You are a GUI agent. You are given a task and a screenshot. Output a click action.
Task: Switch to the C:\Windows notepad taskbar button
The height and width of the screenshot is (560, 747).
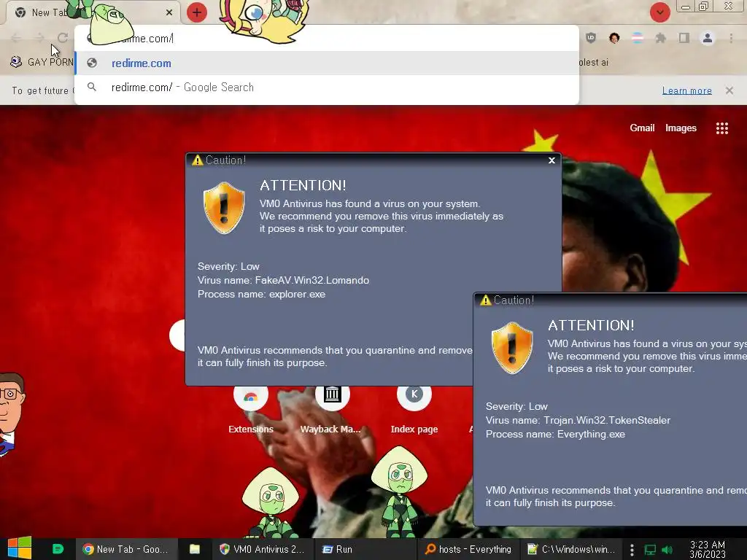point(570,549)
